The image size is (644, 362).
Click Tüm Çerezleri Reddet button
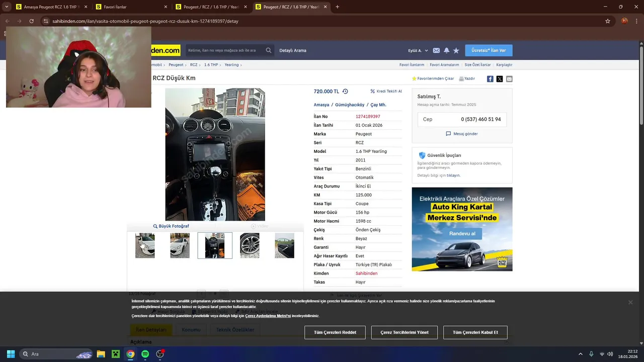[335, 332]
